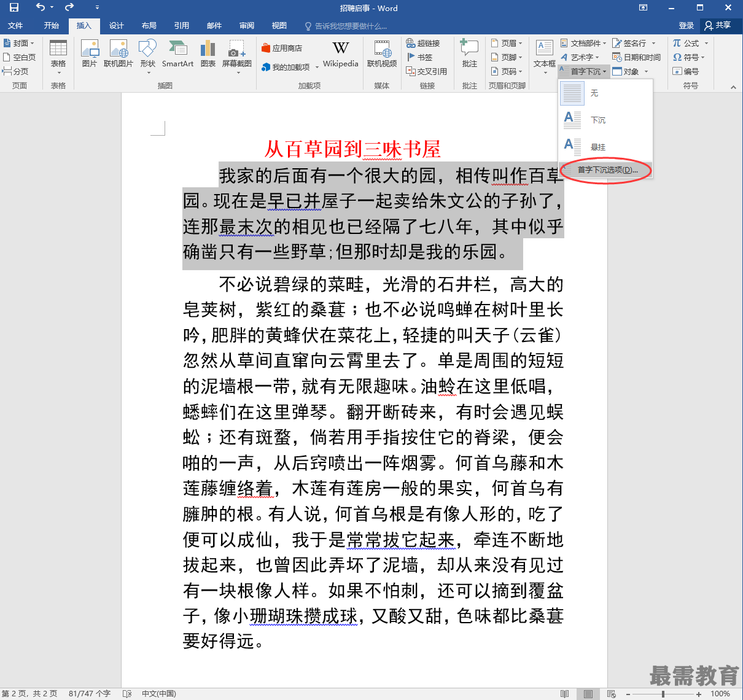Open Drop Cap Options (首字下沉选项)
Screen dimensions: 743x700
[x=605, y=170]
